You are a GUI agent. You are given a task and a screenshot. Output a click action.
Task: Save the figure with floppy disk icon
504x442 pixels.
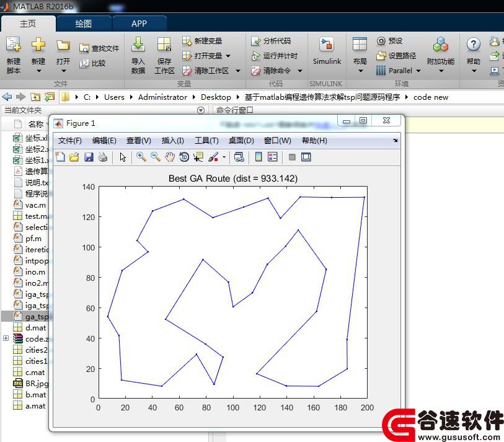click(89, 157)
